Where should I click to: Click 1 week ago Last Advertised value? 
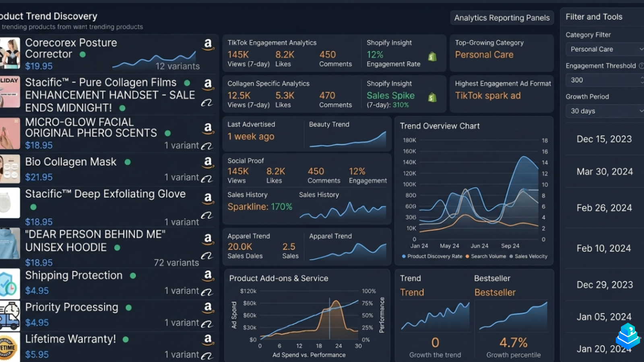[251, 137]
